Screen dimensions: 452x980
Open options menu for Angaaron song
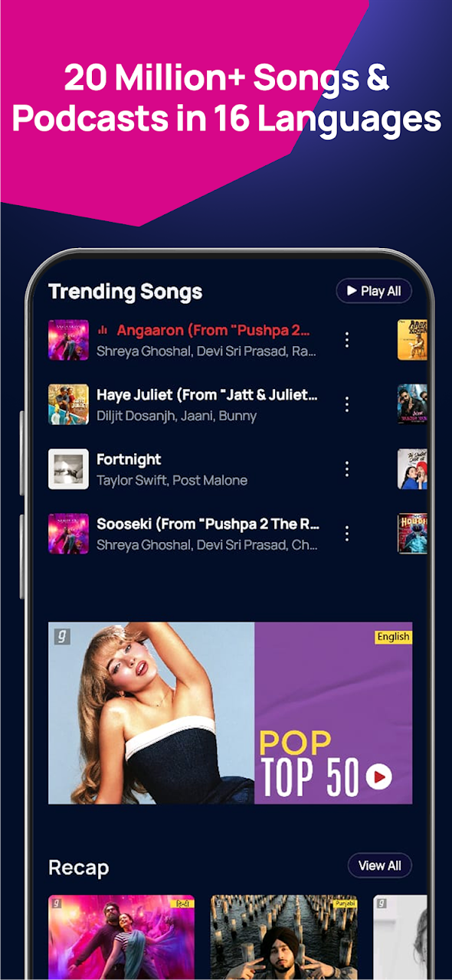click(347, 340)
